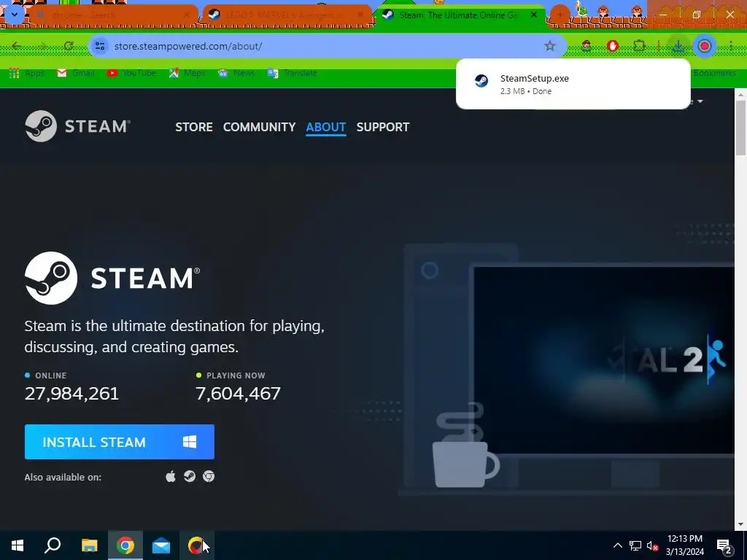Reload the current page
This screenshot has width=747, height=560.
pyautogui.click(x=69, y=46)
